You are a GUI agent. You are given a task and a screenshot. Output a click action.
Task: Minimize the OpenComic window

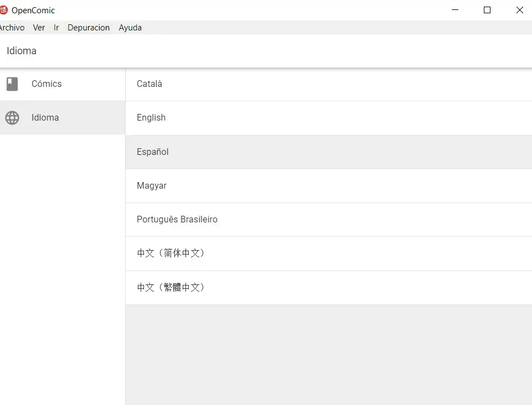455,10
